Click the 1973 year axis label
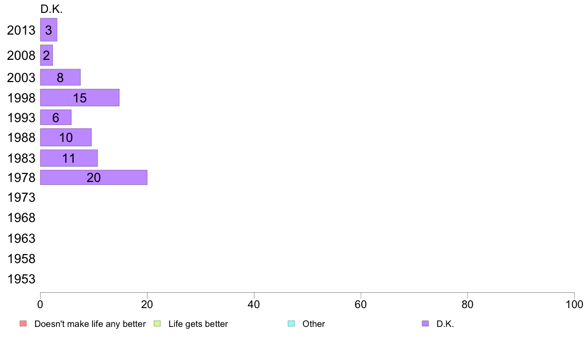588x364 pixels. pyautogui.click(x=21, y=197)
